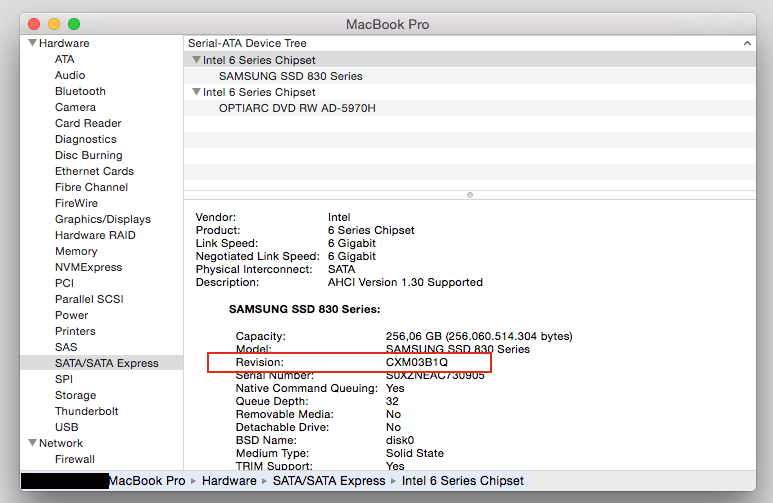The width and height of the screenshot is (773, 503).
Task: Minimize the window with the yellow button
Action: point(54,24)
